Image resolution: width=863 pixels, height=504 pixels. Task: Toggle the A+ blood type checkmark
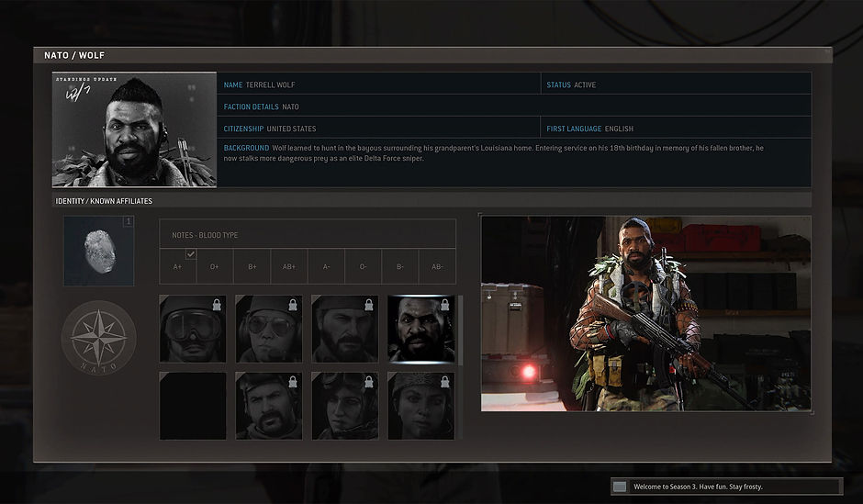(190, 254)
